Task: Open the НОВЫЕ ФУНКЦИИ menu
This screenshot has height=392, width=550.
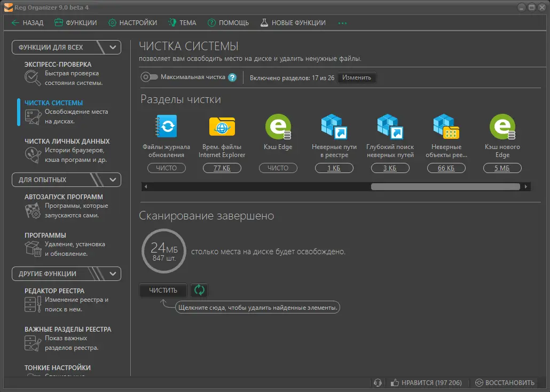Action: point(293,23)
